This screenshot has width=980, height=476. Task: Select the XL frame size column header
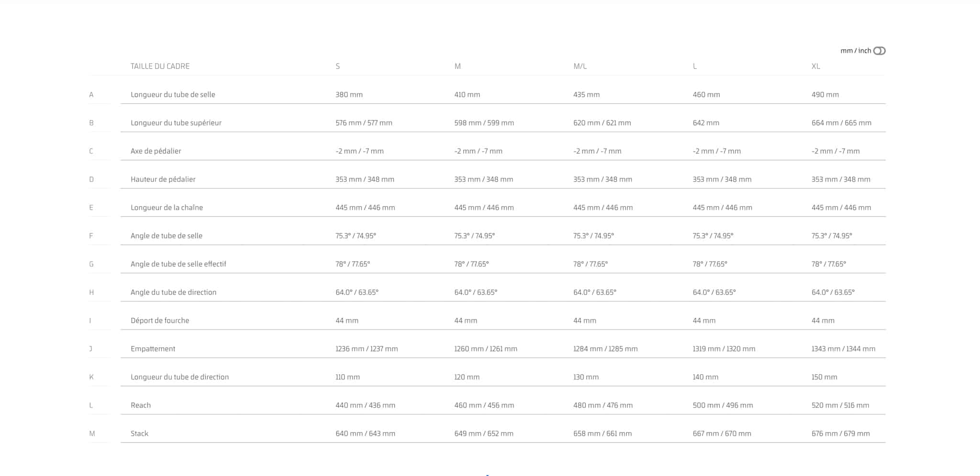pyautogui.click(x=815, y=66)
